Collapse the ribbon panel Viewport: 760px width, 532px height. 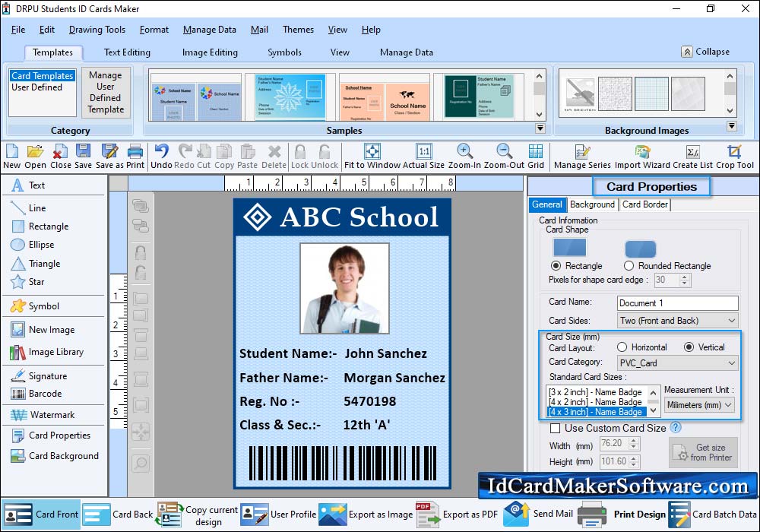click(x=706, y=52)
